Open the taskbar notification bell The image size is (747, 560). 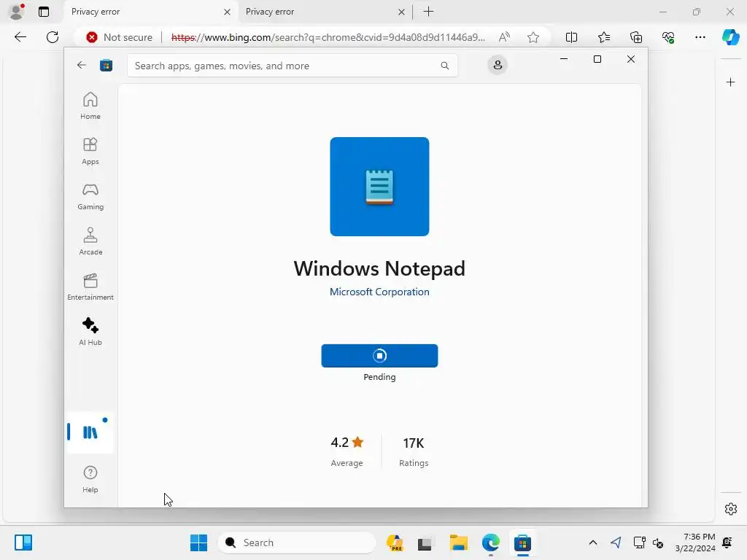pos(727,542)
